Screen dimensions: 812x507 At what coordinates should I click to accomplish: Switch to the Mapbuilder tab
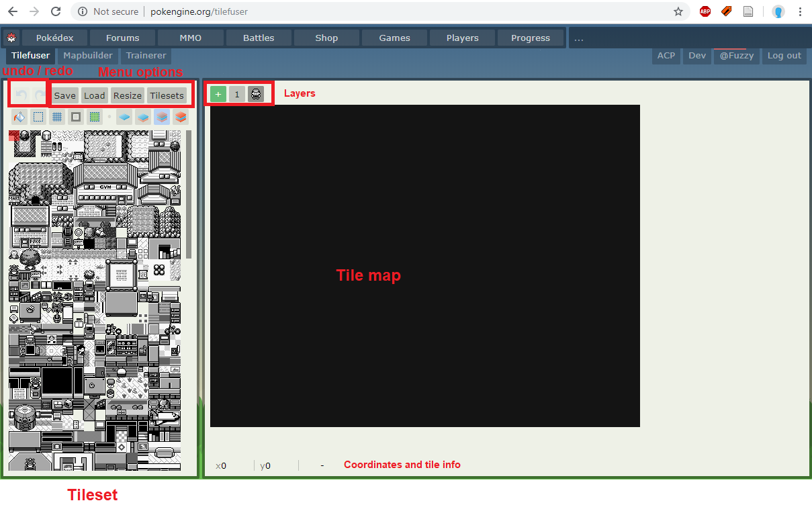(88, 56)
